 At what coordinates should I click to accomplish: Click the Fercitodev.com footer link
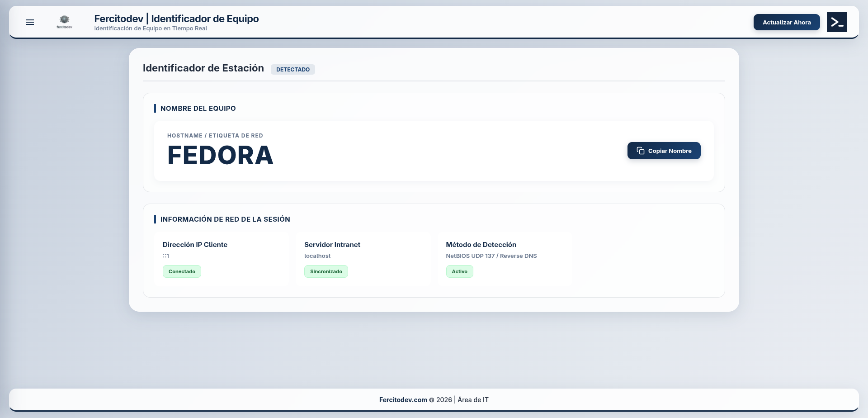(403, 400)
